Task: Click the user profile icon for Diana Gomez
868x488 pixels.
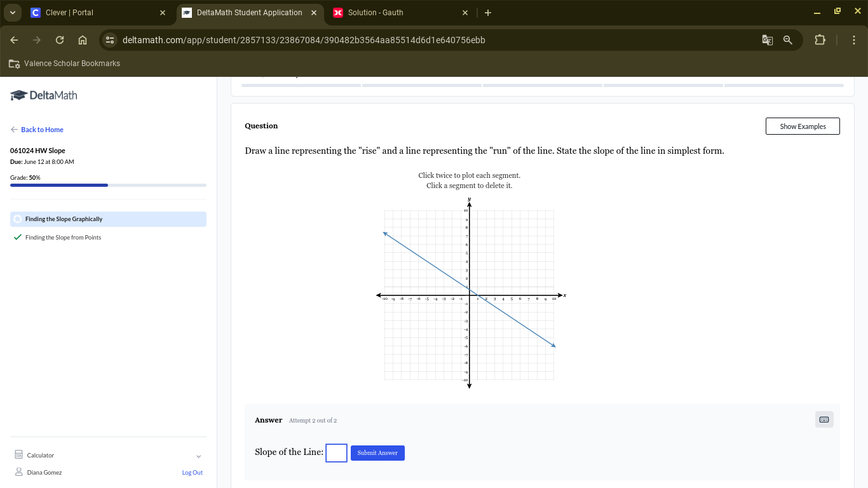Action: tap(18, 472)
